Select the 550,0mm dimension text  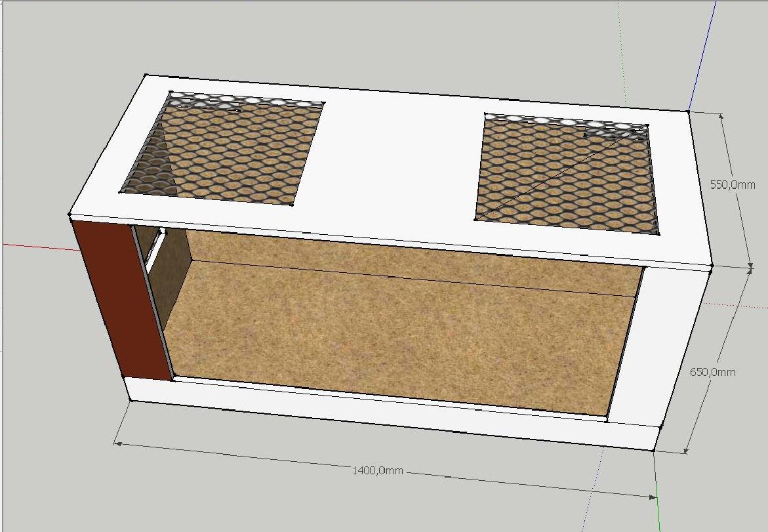click(733, 185)
